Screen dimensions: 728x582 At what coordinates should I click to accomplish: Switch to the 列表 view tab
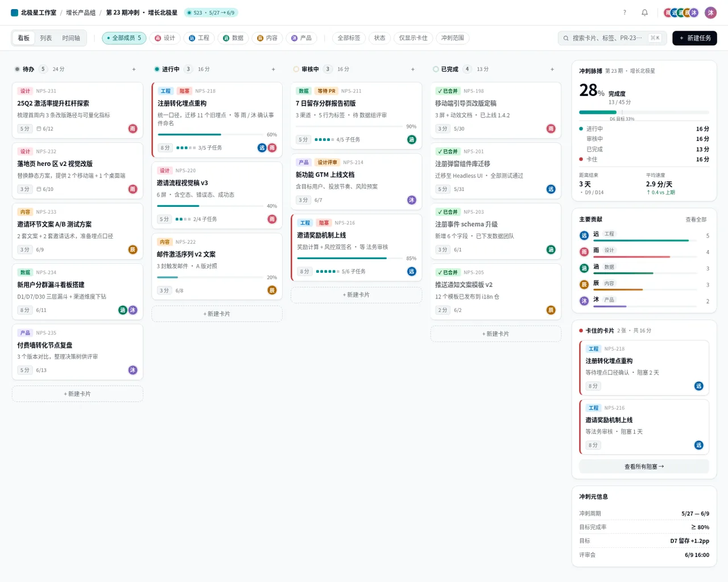pyautogui.click(x=46, y=38)
